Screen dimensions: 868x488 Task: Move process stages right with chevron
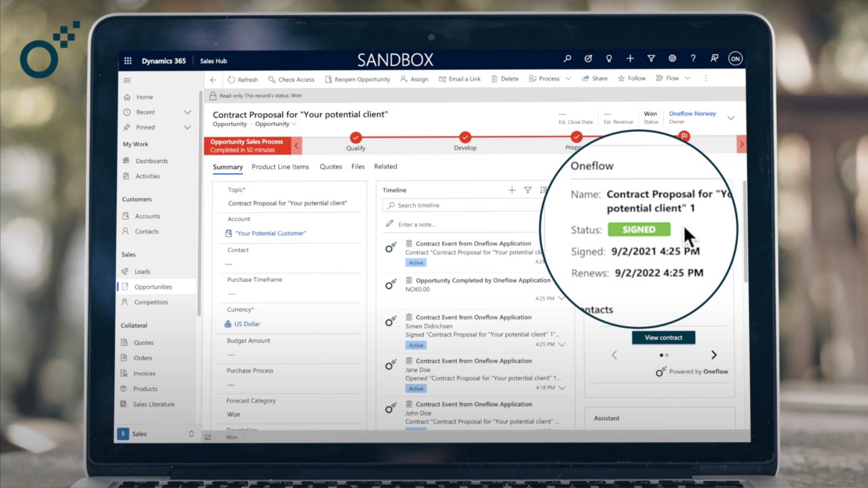(x=741, y=144)
